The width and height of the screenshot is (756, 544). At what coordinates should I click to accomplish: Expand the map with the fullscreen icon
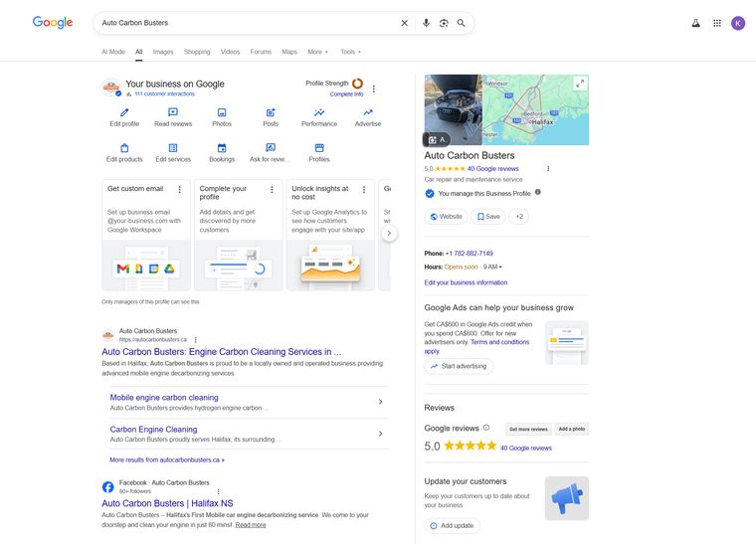[x=580, y=84]
